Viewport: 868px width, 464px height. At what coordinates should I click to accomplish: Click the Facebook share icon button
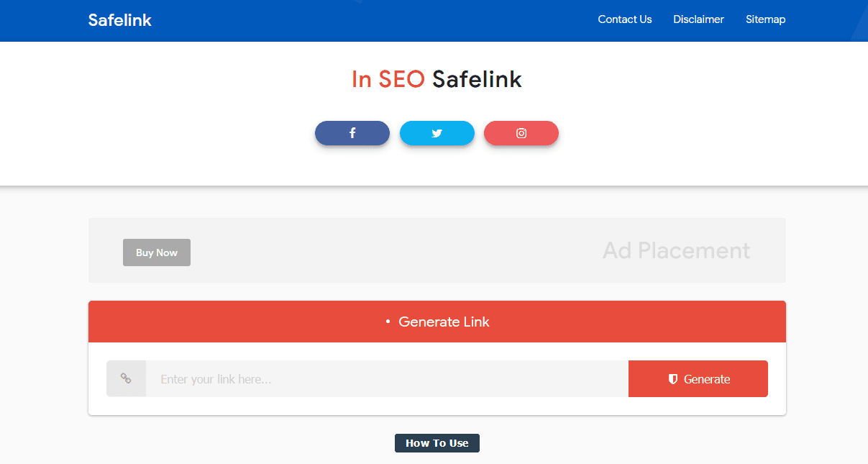[x=352, y=133]
